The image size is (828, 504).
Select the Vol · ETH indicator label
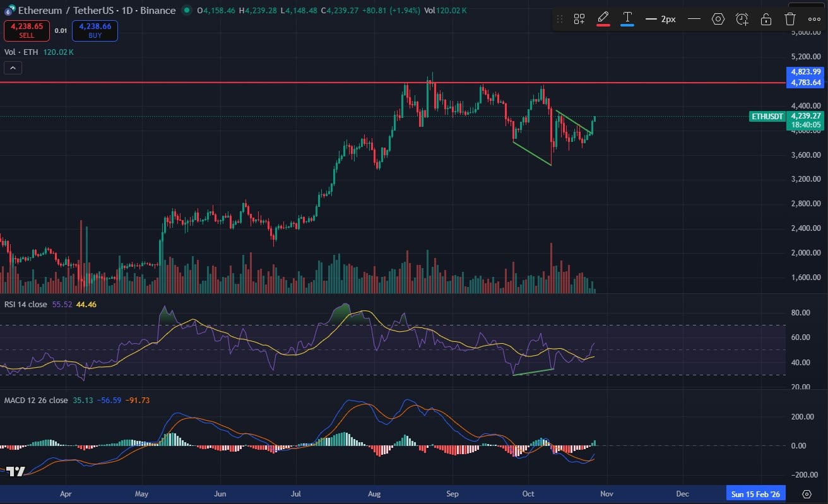click(x=22, y=52)
